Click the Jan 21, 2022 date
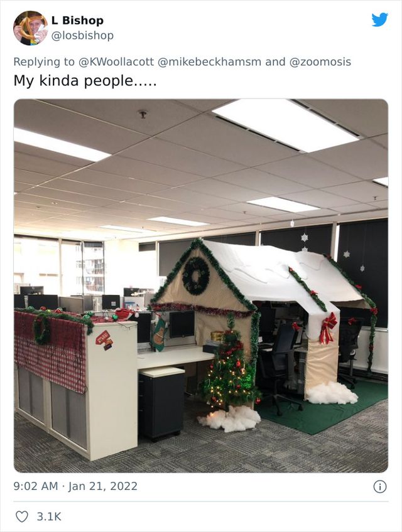 tap(103, 486)
